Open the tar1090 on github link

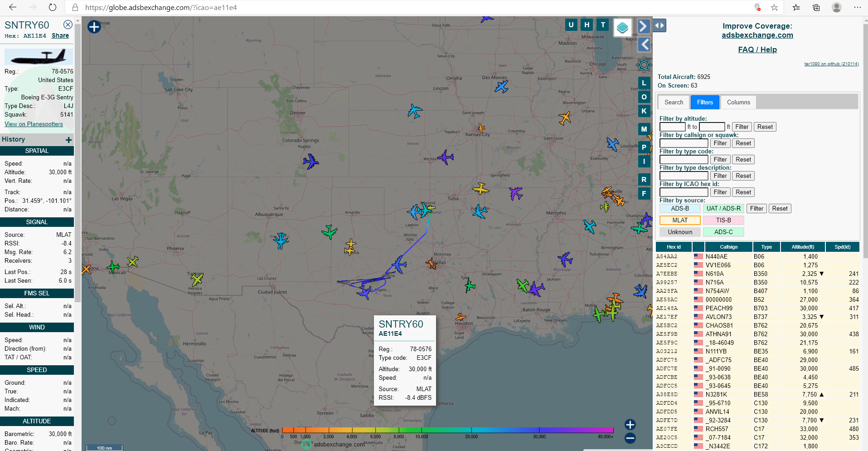click(x=831, y=64)
